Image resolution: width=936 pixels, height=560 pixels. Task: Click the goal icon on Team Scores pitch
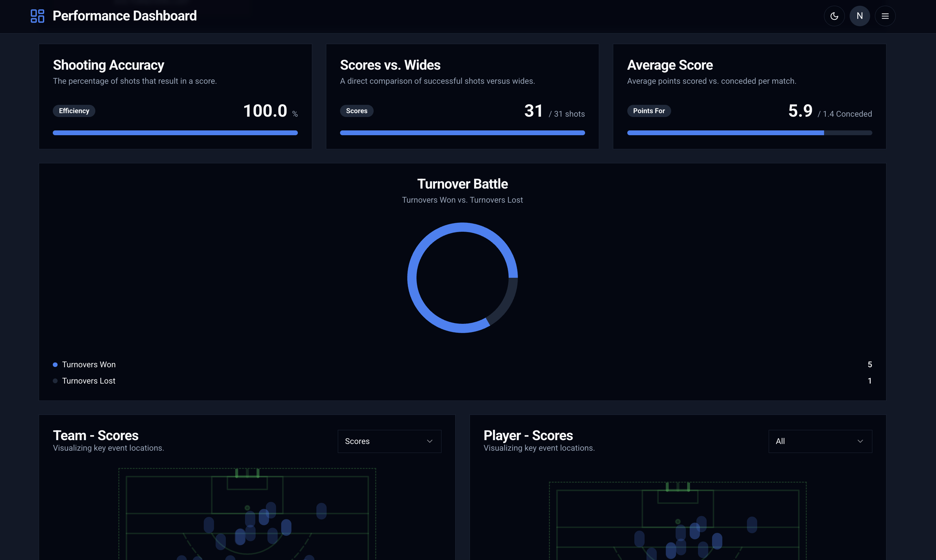pyautogui.click(x=247, y=473)
